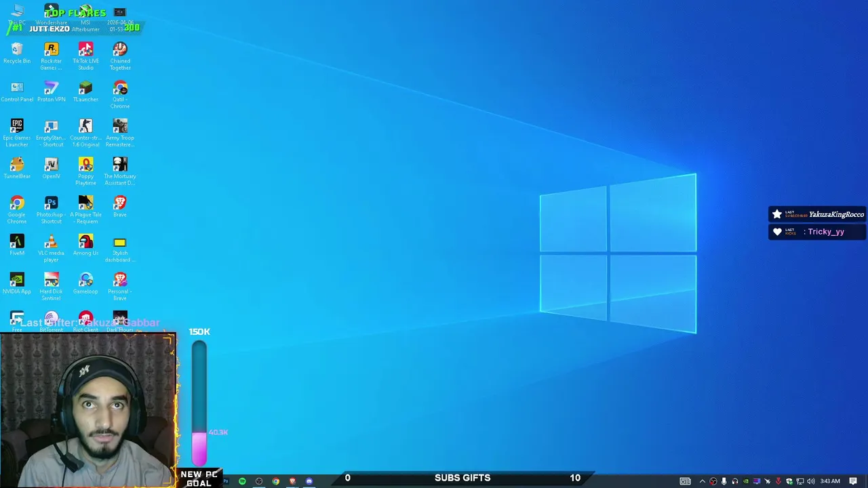Launch the Brave browser desktop icon
Image resolution: width=868 pixels, height=488 pixels.
(120, 207)
